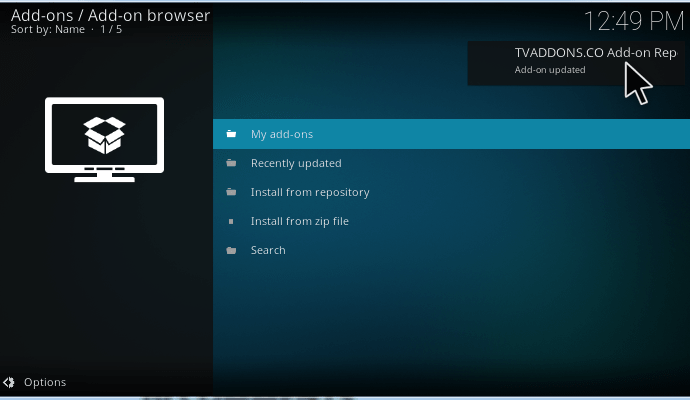Open the My add-ons entry
690x400 pixels.
click(451, 134)
